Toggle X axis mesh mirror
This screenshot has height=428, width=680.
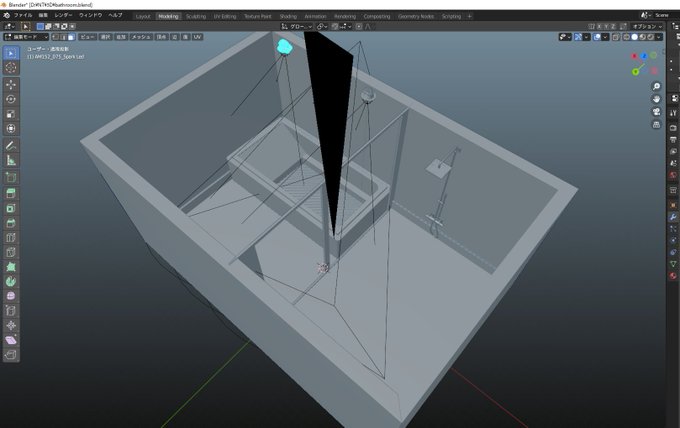click(598, 26)
